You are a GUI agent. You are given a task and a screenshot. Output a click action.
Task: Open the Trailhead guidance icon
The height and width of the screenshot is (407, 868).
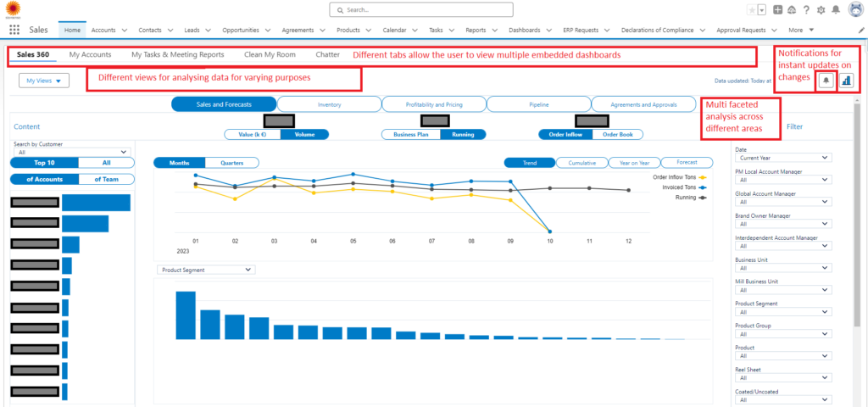pyautogui.click(x=793, y=10)
